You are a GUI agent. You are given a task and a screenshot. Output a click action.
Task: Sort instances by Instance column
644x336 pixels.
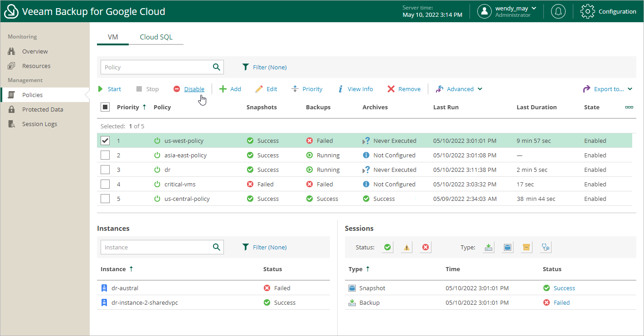(x=117, y=269)
